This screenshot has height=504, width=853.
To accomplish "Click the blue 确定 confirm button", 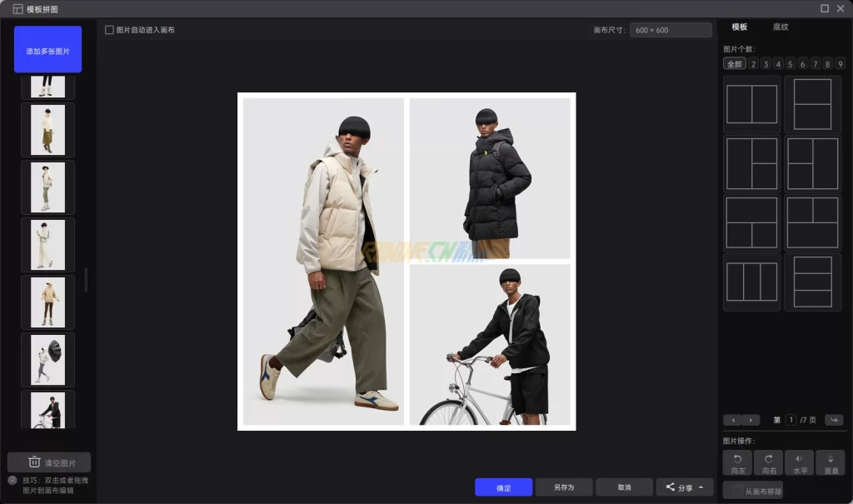I will [x=503, y=487].
